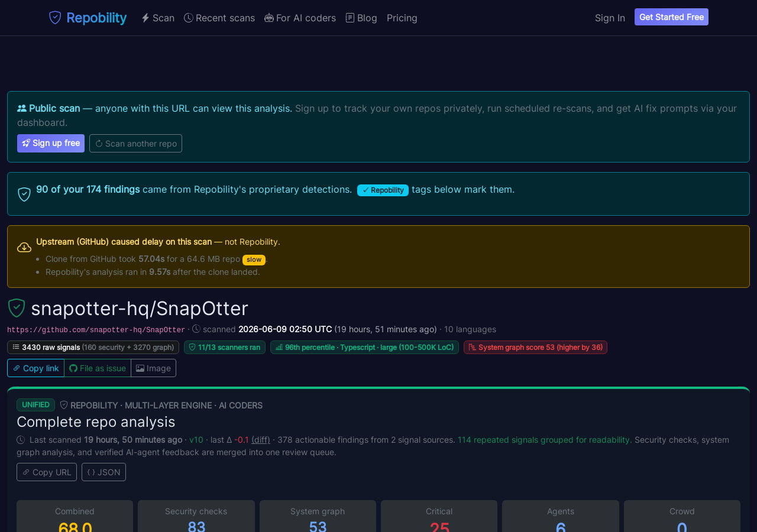The image size is (757, 532).
Task: Click the clock icon beside scanned date
Action: [196, 329]
